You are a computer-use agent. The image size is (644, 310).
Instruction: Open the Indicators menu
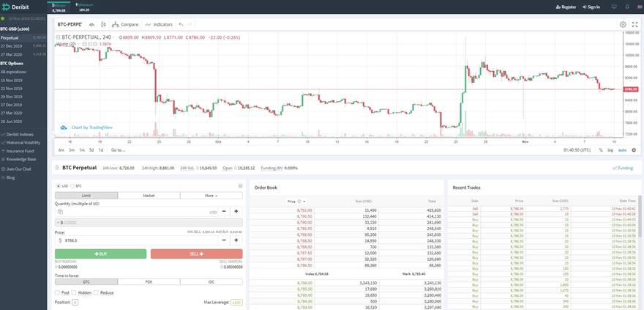(159, 25)
